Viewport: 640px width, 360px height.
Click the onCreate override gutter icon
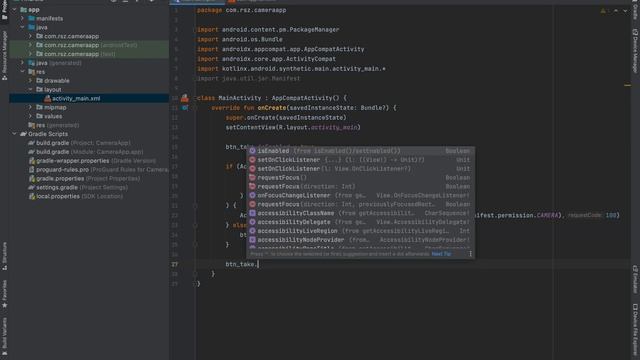[185, 108]
